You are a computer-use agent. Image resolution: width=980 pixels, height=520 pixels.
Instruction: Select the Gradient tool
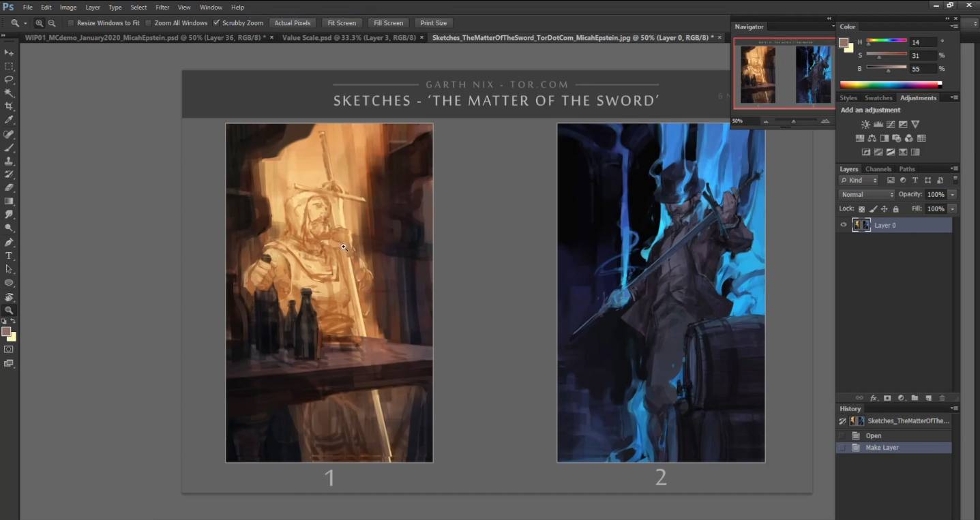(x=9, y=201)
